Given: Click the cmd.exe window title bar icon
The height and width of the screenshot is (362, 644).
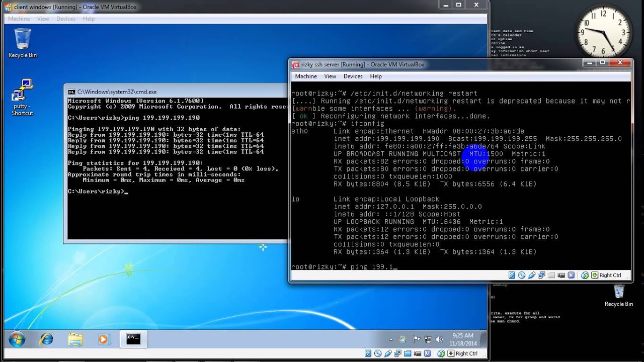Looking at the screenshot, I should tap(71, 92).
